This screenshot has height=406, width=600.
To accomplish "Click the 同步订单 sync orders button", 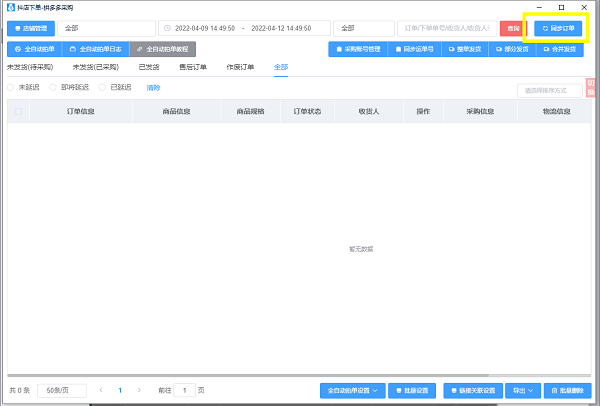I will click(x=557, y=28).
